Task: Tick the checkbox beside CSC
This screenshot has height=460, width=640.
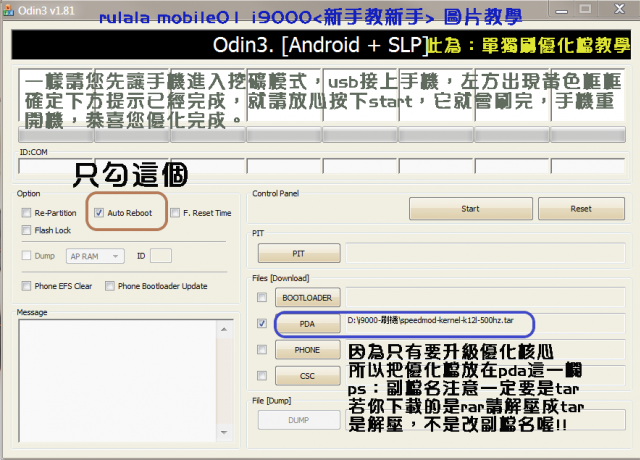Action: [x=262, y=375]
